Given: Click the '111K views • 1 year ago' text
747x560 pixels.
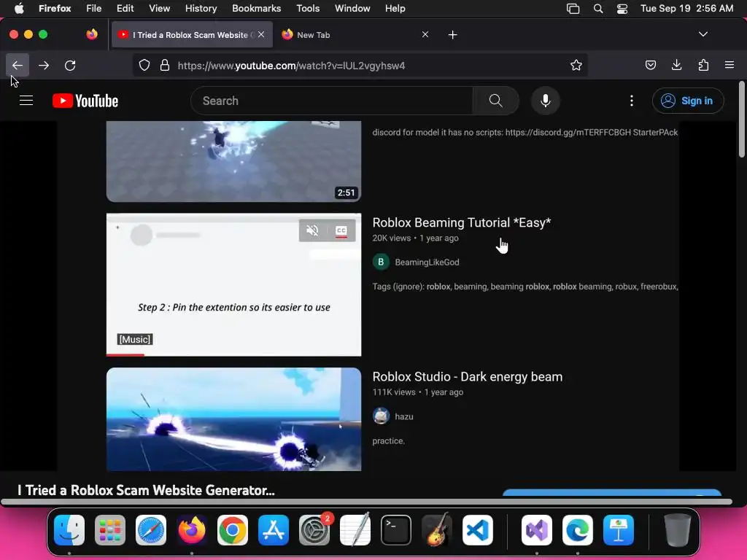Looking at the screenshot, I should pos(418,392).
